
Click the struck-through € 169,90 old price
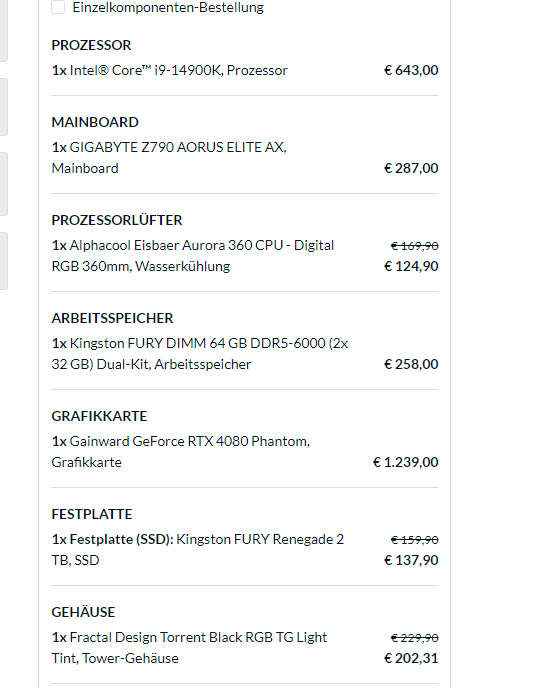pos(415,246)
